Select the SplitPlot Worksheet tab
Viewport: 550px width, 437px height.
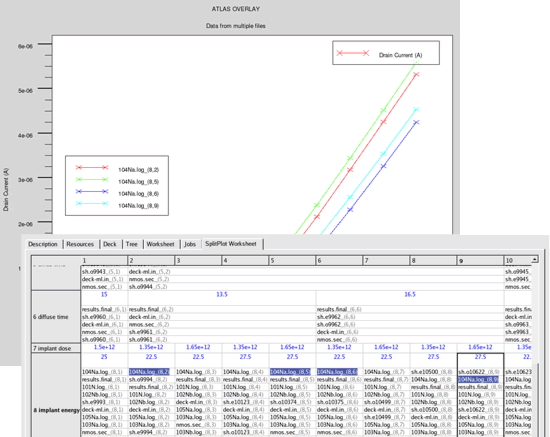click(x=231, y=244)
